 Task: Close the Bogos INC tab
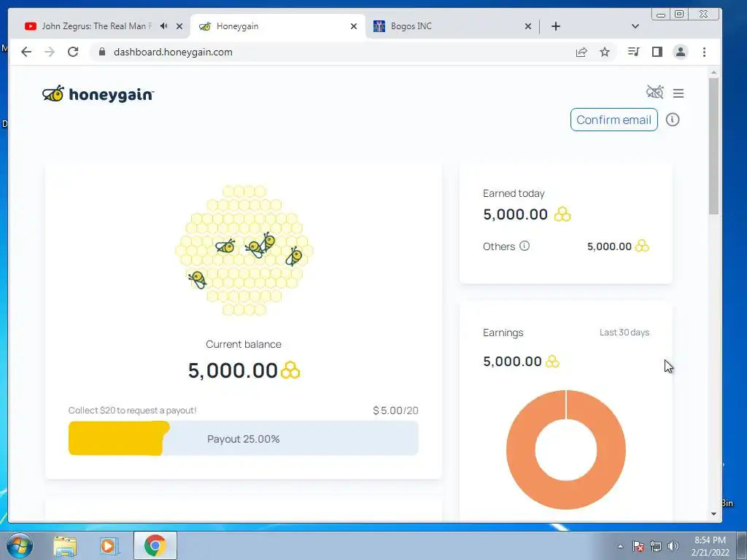click(x=528, y=26)
